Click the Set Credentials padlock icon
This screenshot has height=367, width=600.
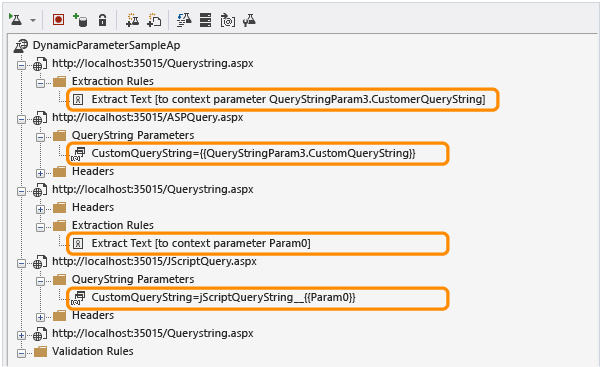[102, 20]
